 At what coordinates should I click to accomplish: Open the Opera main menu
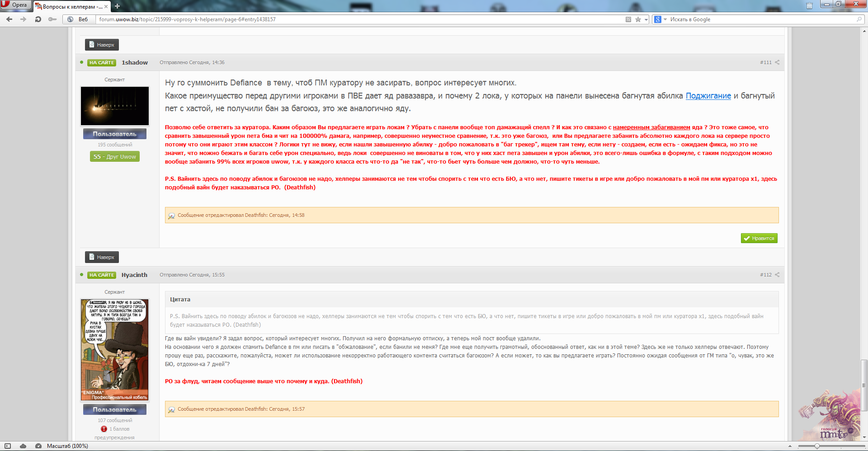coord(15,5)
